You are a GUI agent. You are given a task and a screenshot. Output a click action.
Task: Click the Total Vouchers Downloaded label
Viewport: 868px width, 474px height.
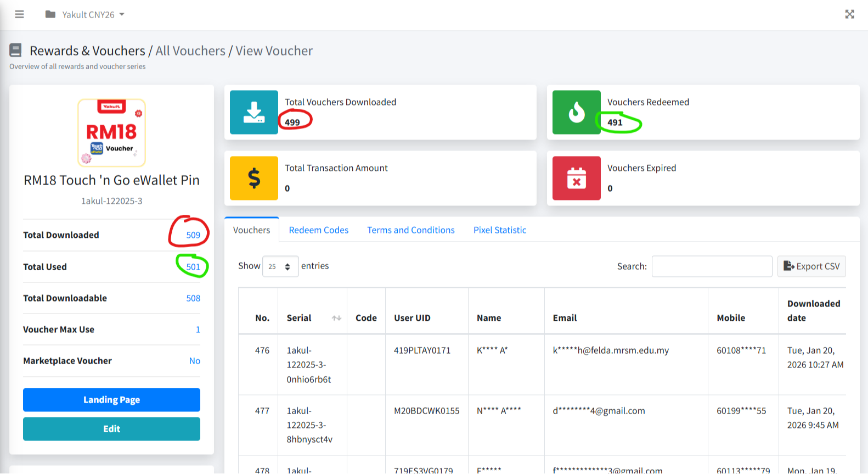(340, 102)
